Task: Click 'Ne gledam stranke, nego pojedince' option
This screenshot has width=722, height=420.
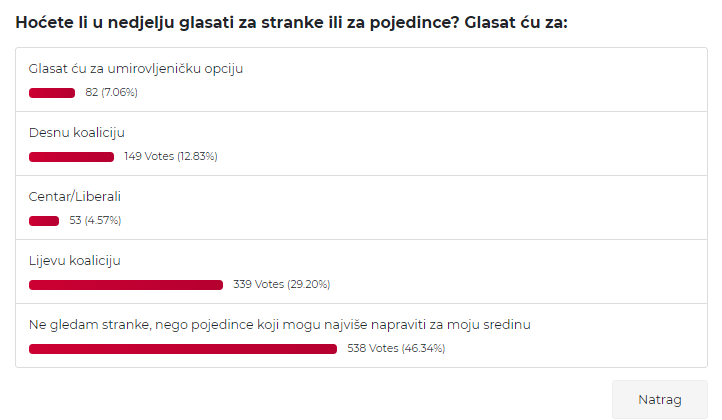Action: click(279, 325)
